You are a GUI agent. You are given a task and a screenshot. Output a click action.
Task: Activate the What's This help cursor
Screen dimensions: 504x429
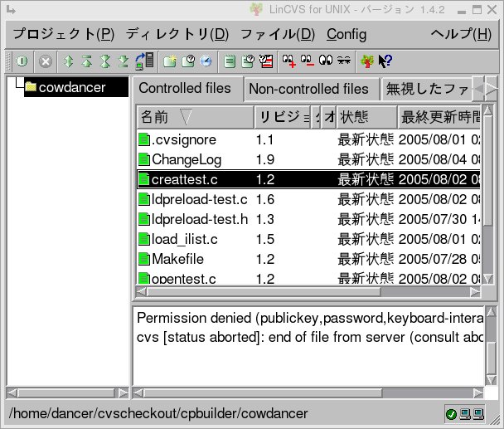coord(385,61)
